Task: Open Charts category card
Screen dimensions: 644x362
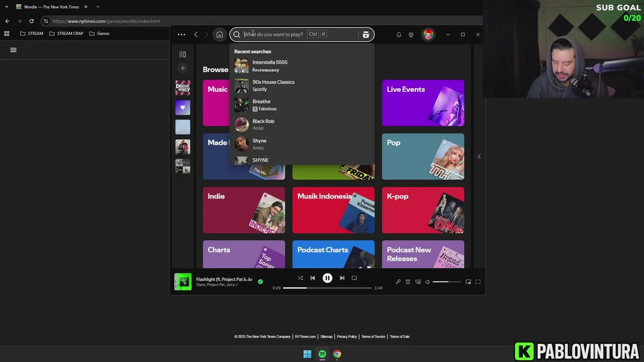Action: 244,254
